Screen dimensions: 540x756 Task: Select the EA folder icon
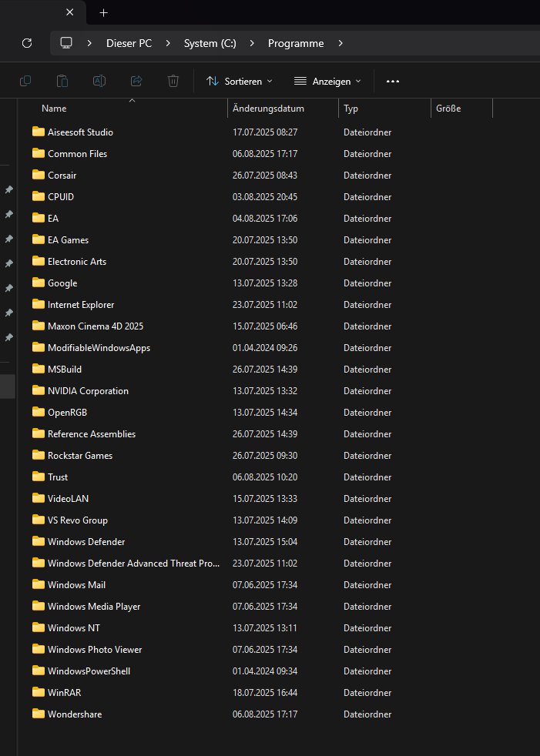tap(39, 218)
